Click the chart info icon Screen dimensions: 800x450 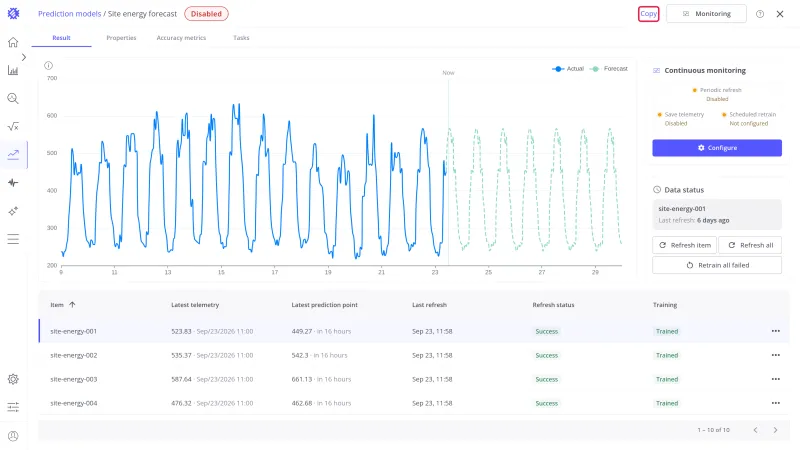(48, 65)
